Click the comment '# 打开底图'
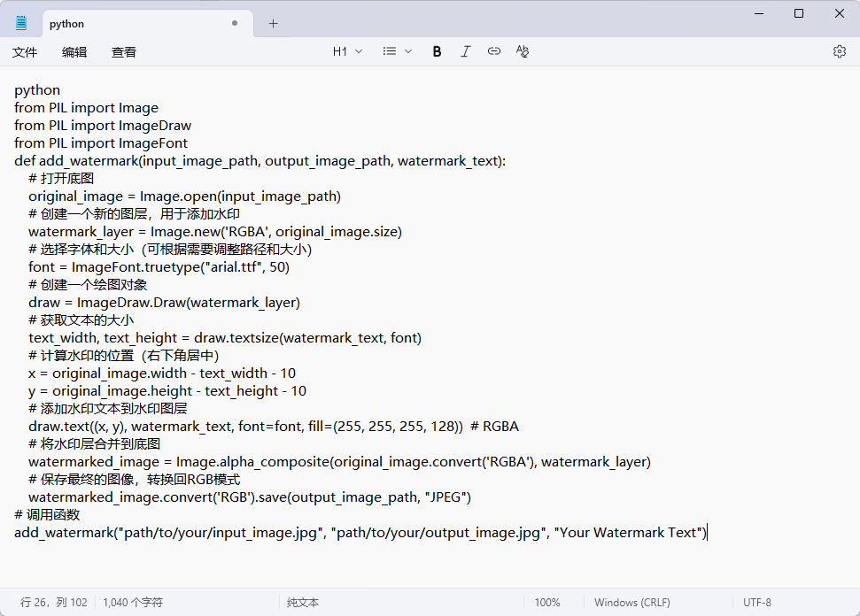The image size is (860, 616). point(61,179)
